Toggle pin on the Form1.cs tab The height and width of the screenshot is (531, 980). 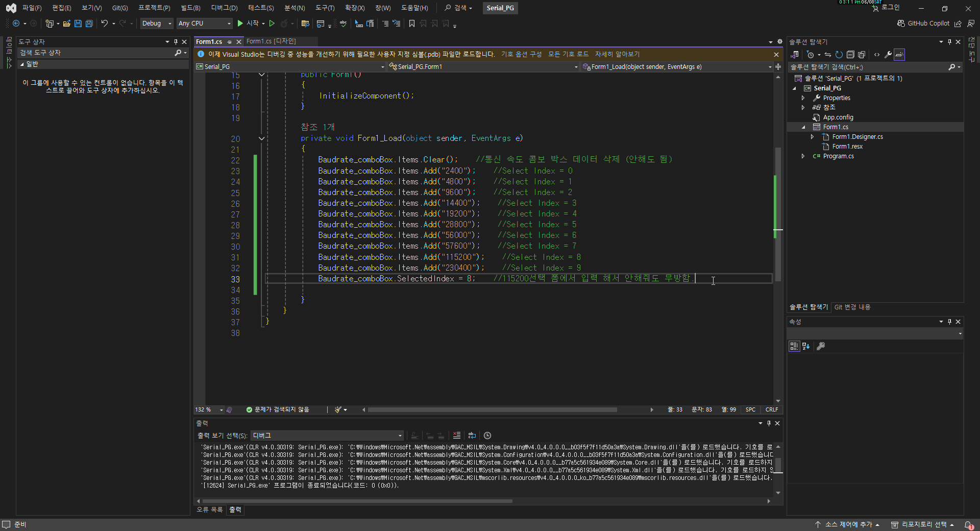click(230, 42)
